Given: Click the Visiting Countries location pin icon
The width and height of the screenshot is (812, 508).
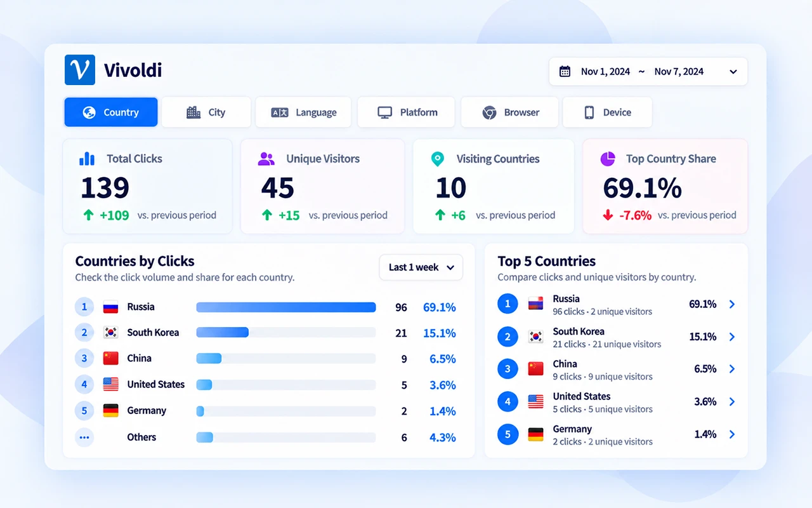Looking at the screenshot, I should click(437, 159).
